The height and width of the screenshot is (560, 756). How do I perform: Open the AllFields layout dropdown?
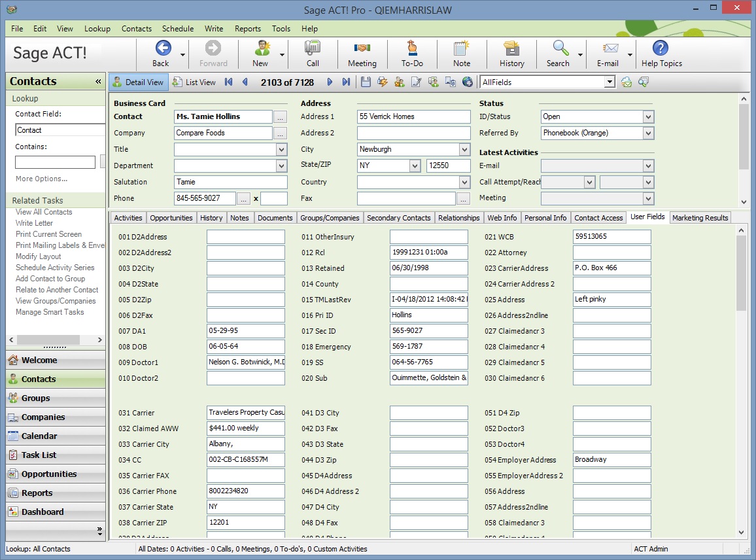610,82
